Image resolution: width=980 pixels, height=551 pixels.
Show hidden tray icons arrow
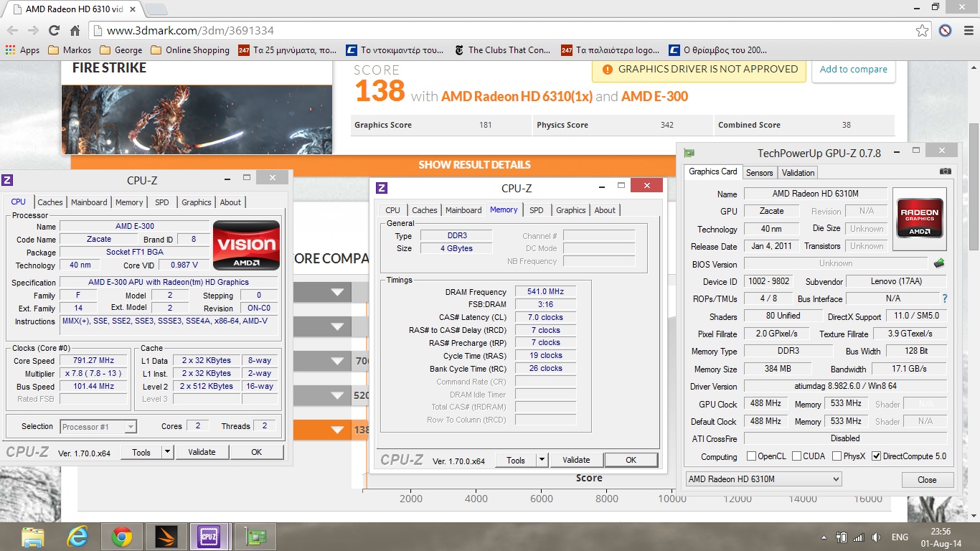pyautogui.click(x=823, y=537)
